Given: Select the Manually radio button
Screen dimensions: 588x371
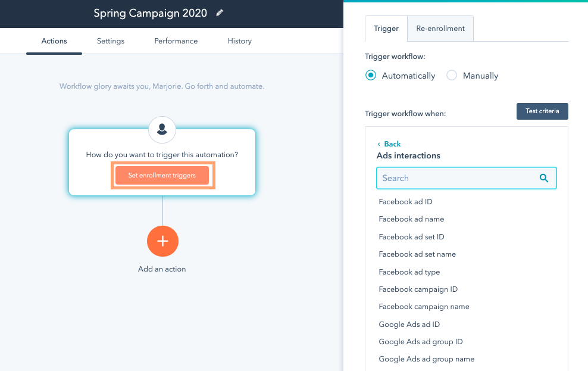Looking at the screenshot, I should [452, 76].
